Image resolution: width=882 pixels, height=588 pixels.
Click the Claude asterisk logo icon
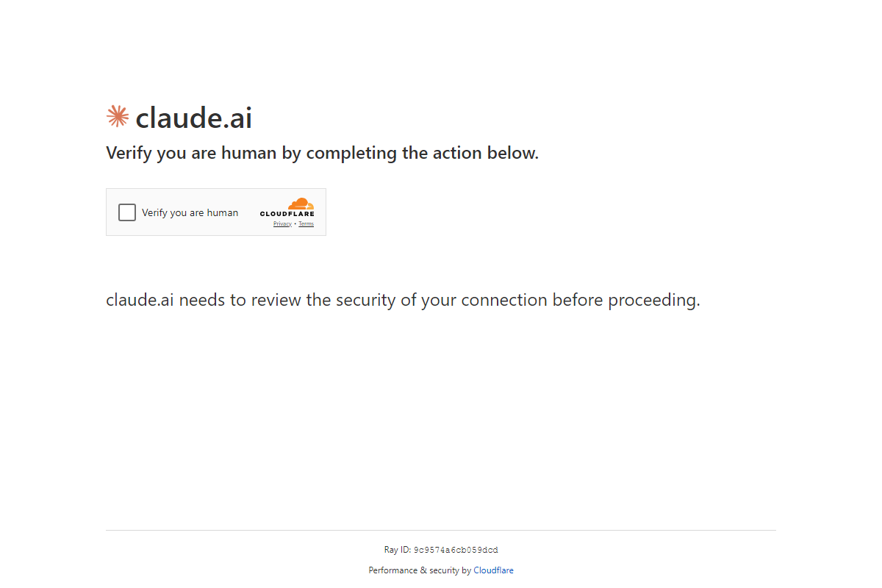pyautogui.click(x=117, y=116)
